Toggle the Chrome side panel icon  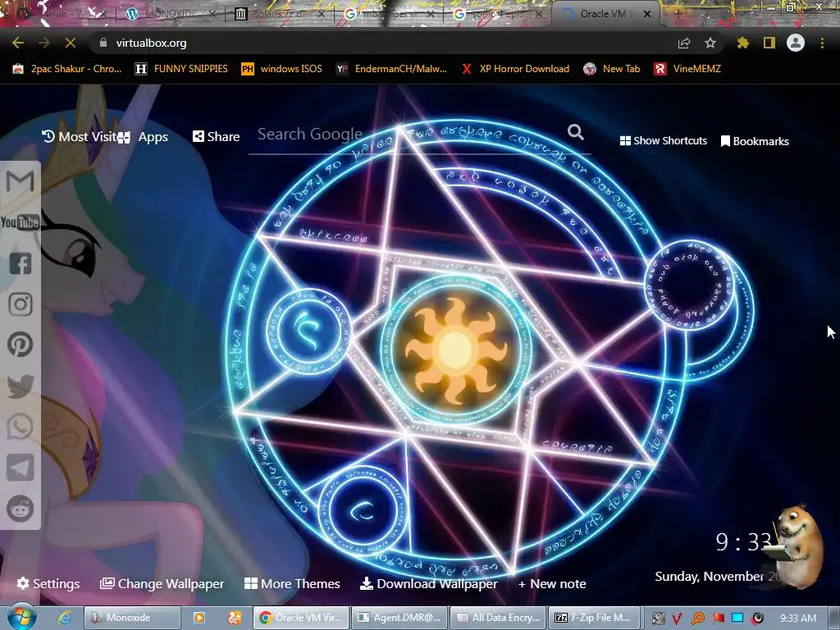(769, 43)
